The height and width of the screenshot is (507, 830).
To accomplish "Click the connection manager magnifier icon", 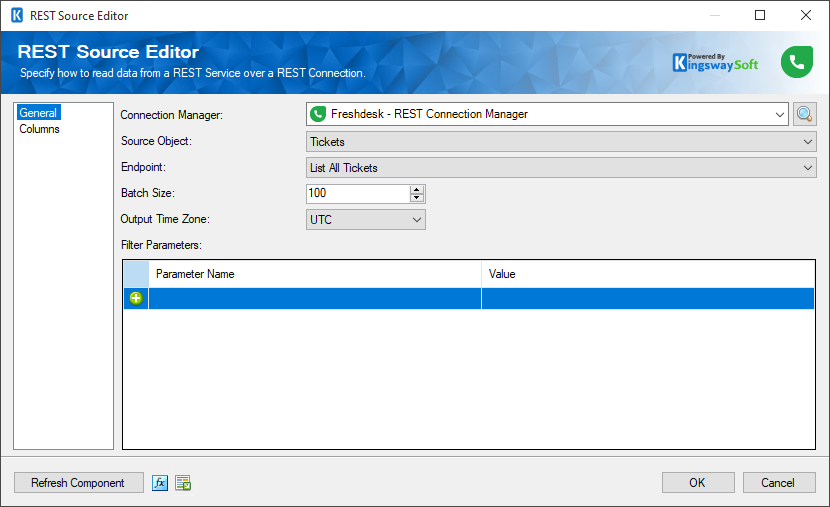I will 804,114.
